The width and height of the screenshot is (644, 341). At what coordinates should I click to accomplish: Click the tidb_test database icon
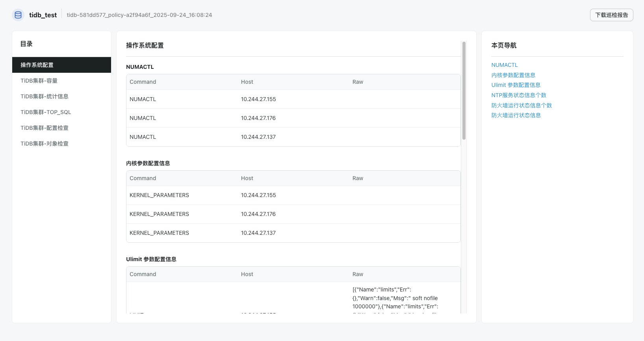[18, 15]
